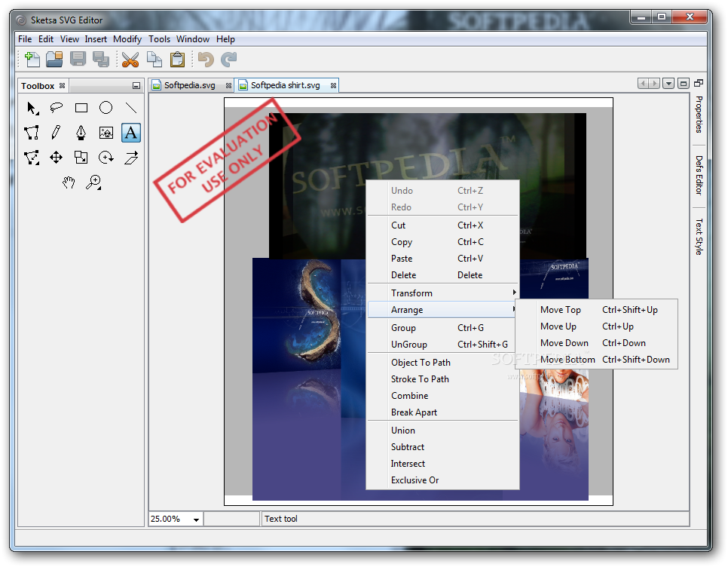Click the Save All toolbar icon
The image size is (728, 567).
click(x=101, y=60)
